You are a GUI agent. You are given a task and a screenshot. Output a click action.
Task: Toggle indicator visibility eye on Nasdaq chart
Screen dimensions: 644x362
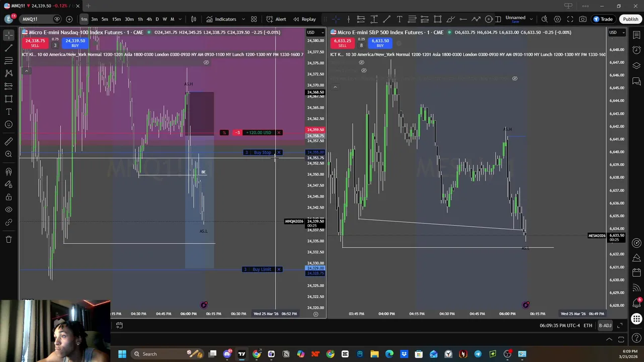point(206,62)
